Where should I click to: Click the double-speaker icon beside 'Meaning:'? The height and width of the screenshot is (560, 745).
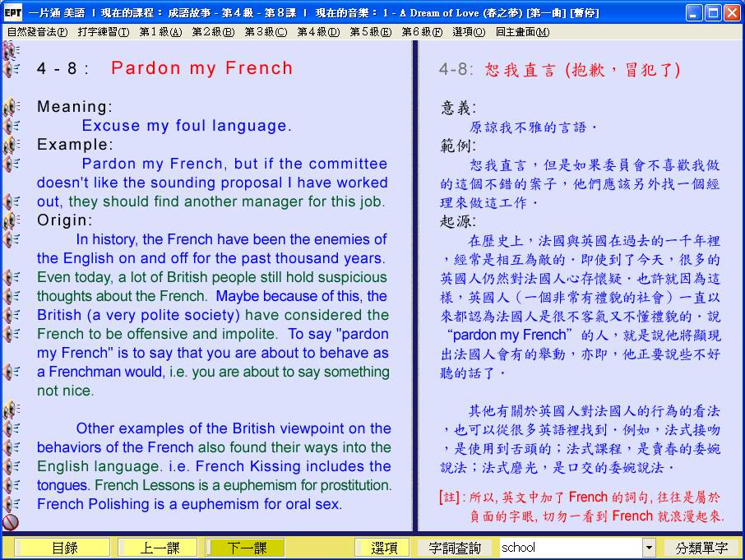coord(12,107)
